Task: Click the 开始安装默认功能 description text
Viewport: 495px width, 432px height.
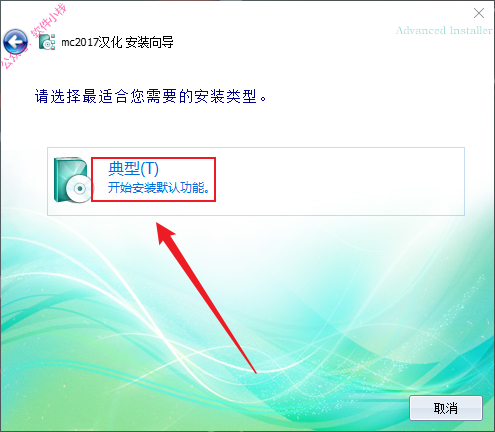Action: 159,188
